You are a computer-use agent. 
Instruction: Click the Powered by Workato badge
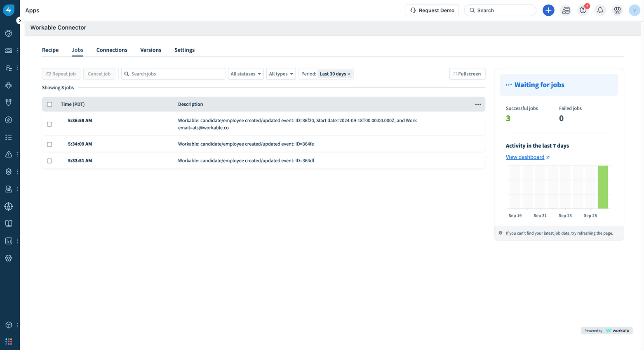coord(606,331)
